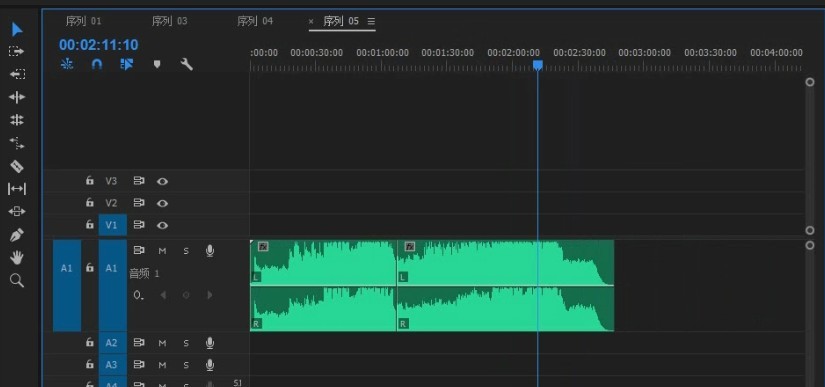Select the Selection arrow tool
Screen dimensions: 825x387
pyautogui.click(x=17, y=29)
